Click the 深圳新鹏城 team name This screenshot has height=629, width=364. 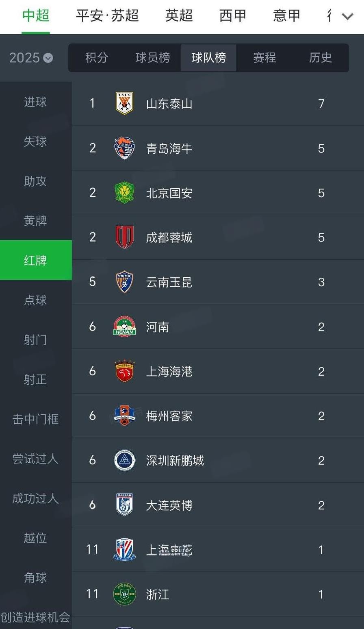point(175,461)
